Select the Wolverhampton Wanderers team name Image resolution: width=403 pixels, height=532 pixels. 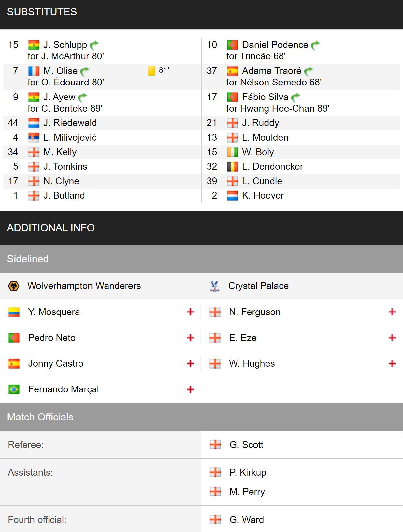click(84, 286)
